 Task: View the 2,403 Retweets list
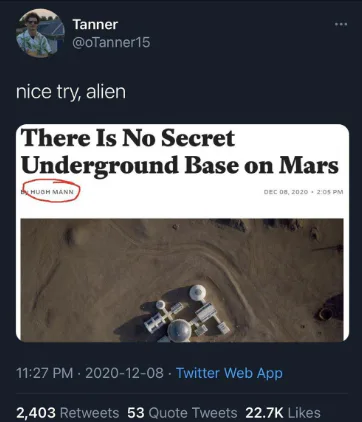[68, 413]
